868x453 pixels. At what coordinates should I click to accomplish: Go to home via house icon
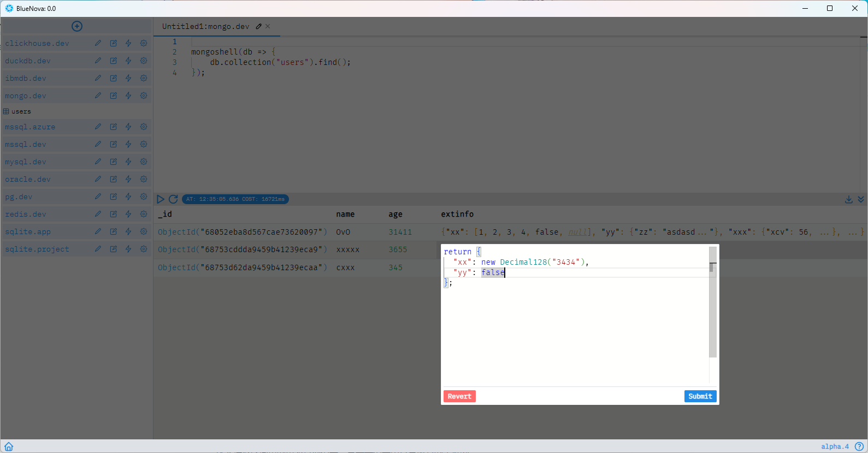pyautogui.click(x=9, y=446)
